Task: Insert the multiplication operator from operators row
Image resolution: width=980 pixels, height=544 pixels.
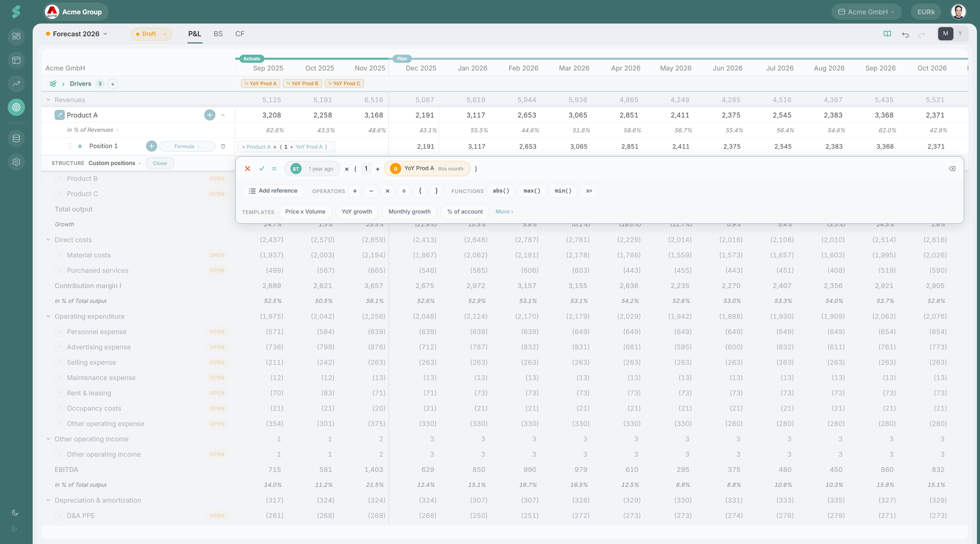Action: pyautogui.click(x=387, y=191)
